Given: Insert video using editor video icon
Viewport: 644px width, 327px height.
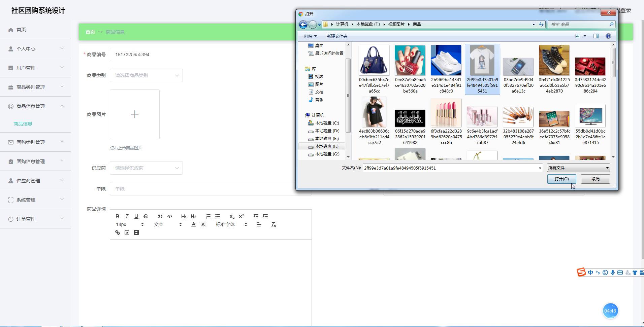Looking at the screenshot, I should tap(136, 232).
